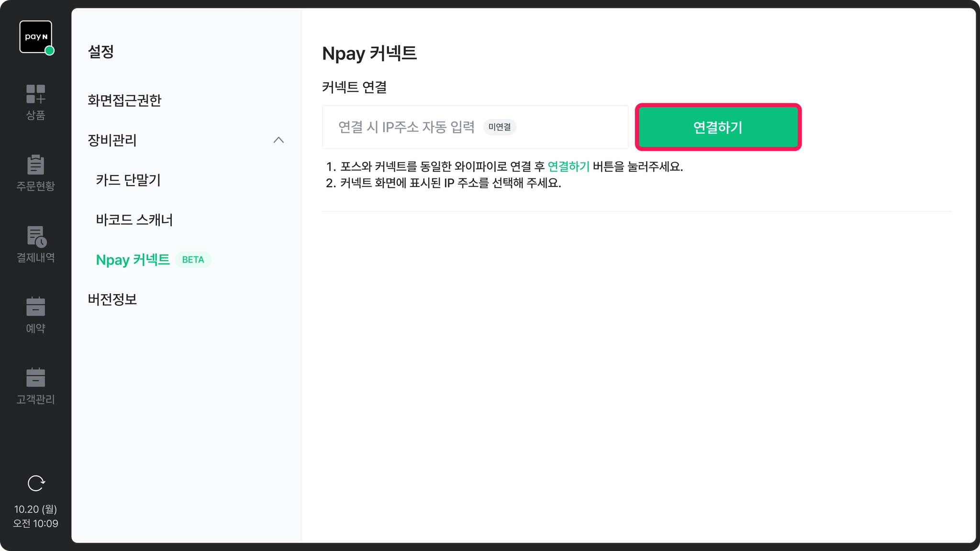Open the 고객관리 customer management icon
The width and height of the screenshot is (980, 551).
coord(35,378)
